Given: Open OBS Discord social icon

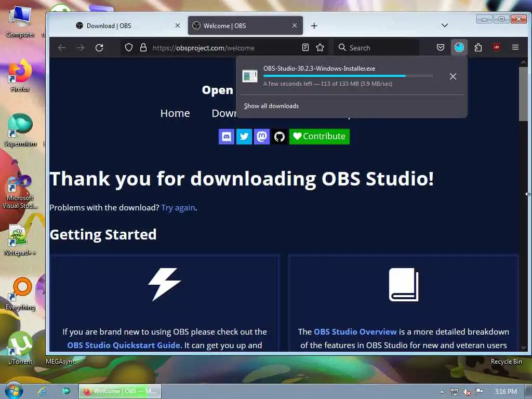Looking at the screenshot, I should click(x=227, y=137).
